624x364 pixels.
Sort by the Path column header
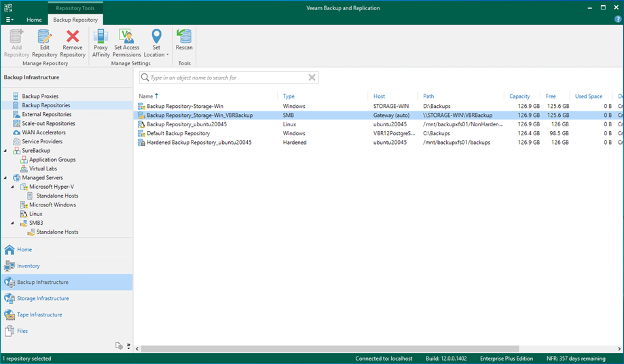428,96
